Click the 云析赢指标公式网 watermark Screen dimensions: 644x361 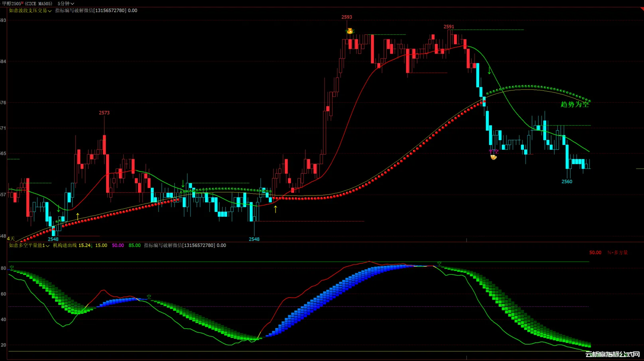coord(612,354)
